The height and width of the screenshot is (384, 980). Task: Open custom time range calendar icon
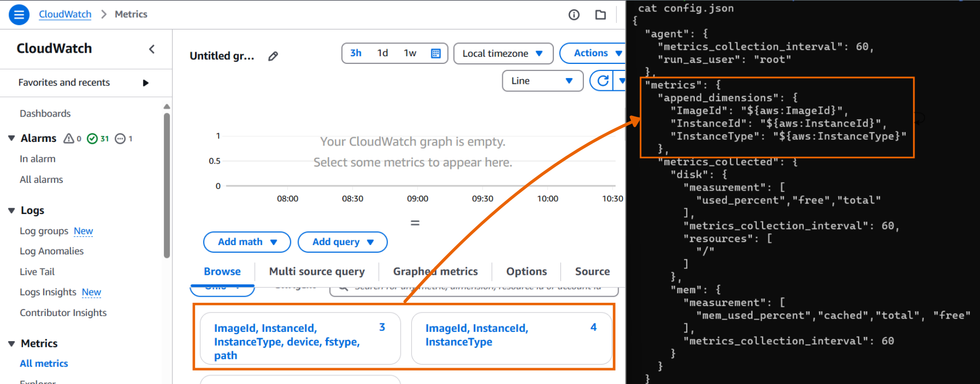436,53
